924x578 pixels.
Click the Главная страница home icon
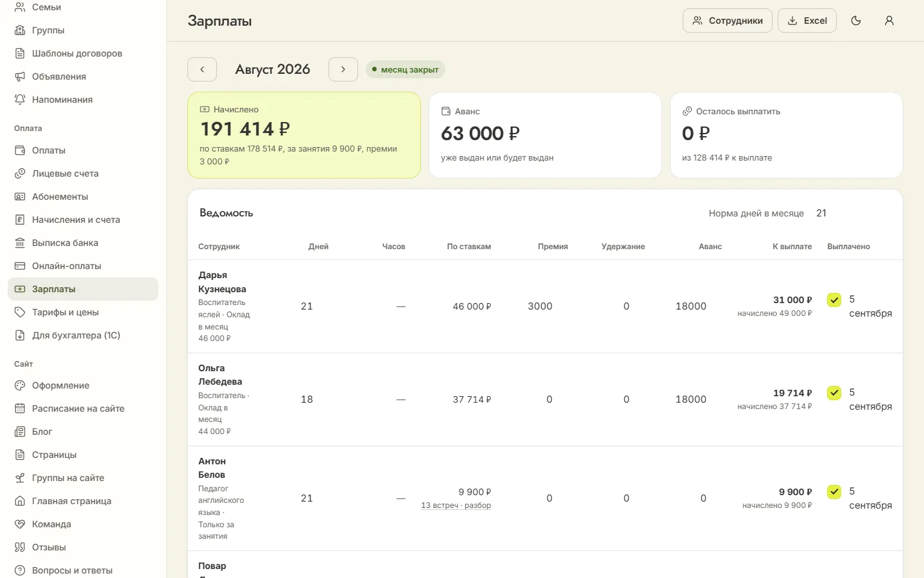[x=20, y=501]
